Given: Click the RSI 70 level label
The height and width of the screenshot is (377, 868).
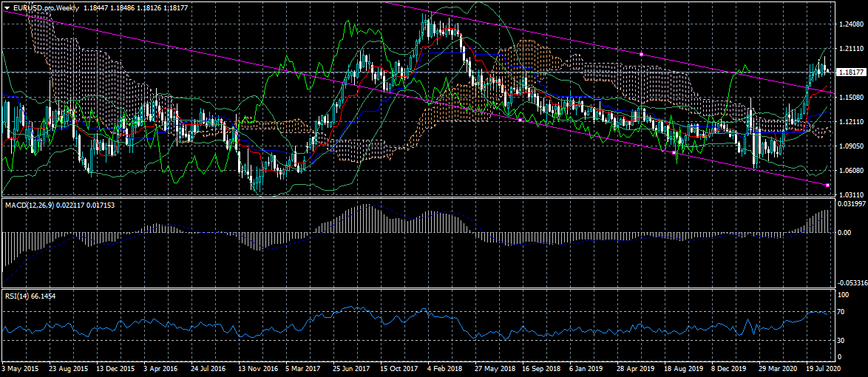Looking at the screenshot, I should point(843,313).
